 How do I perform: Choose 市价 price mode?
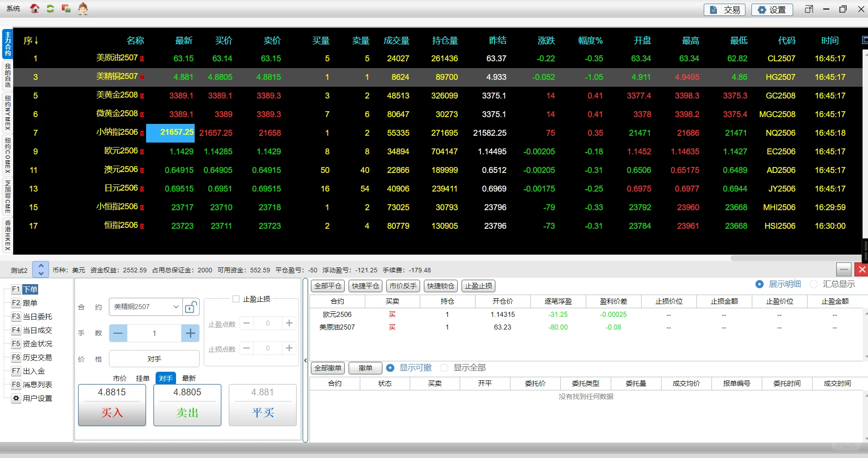click(x=120, y=378)
